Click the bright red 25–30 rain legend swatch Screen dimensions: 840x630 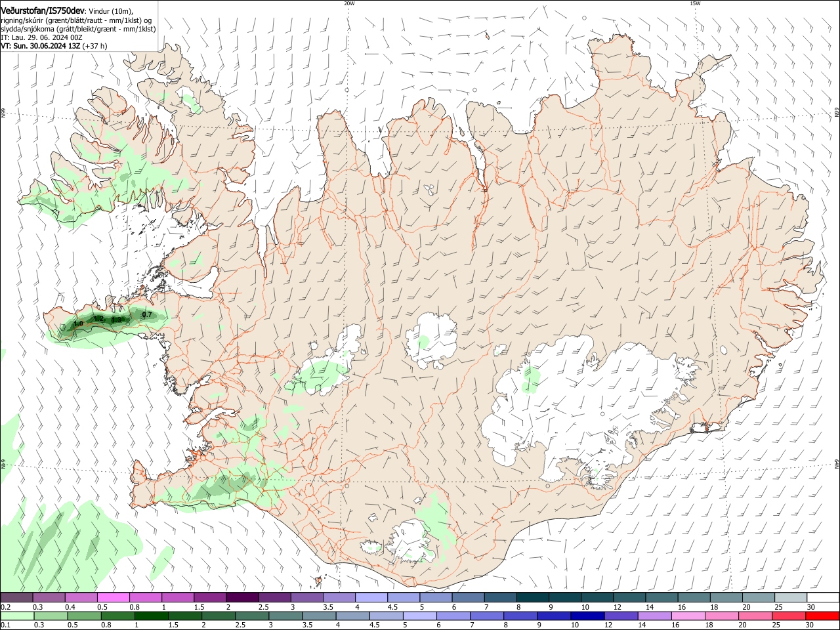[821, 616]
